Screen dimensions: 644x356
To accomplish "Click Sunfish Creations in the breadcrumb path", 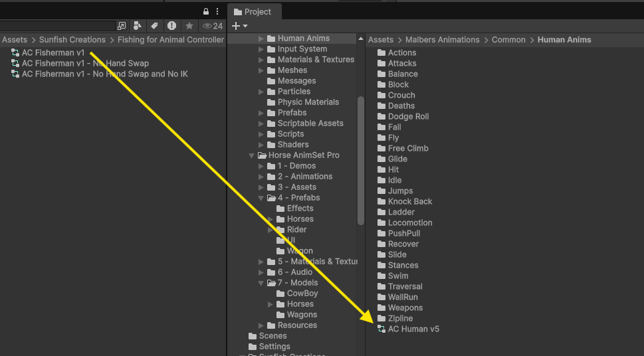I will pos(72,40).
